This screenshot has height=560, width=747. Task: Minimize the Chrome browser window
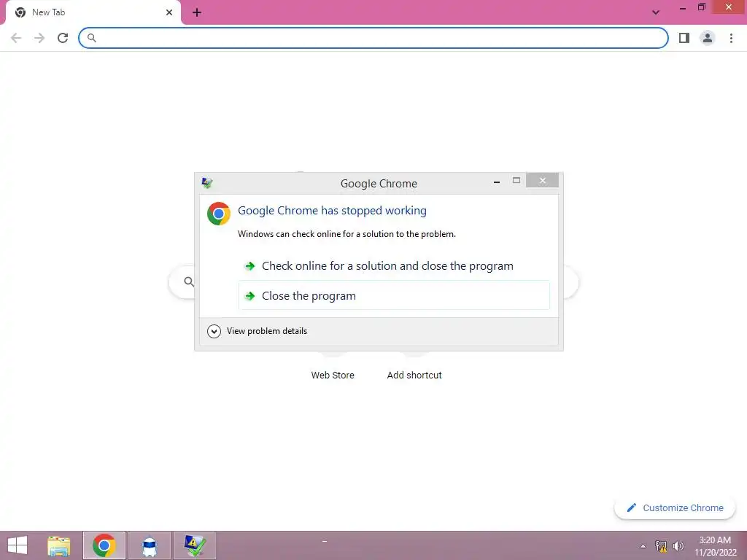(683, 8)
